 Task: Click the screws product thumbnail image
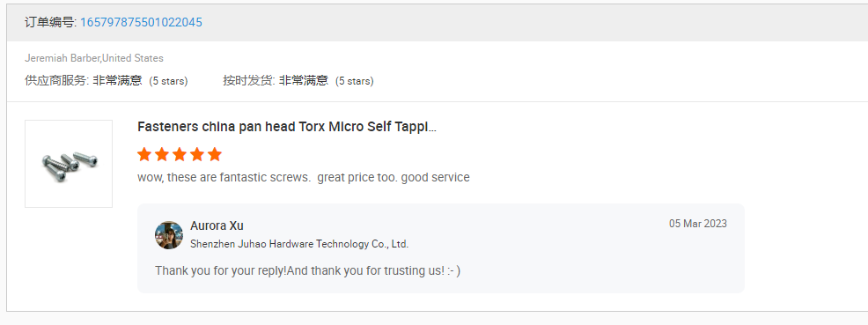point(69,164)
